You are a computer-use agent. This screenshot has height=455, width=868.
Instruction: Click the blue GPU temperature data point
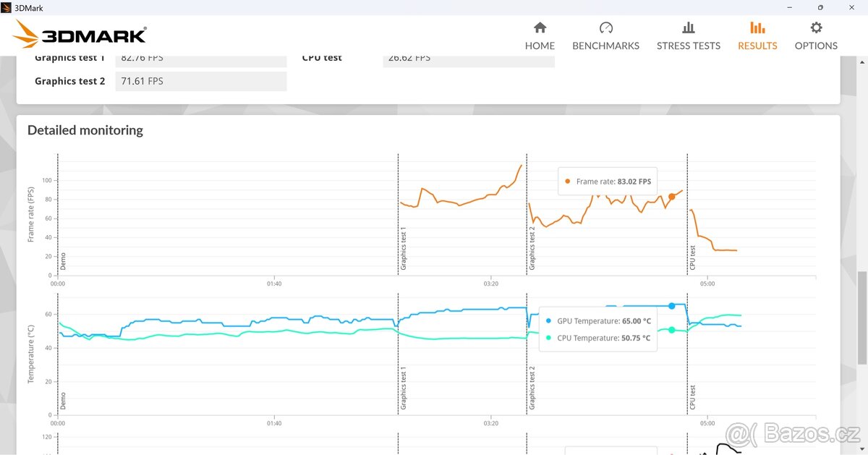672,306
